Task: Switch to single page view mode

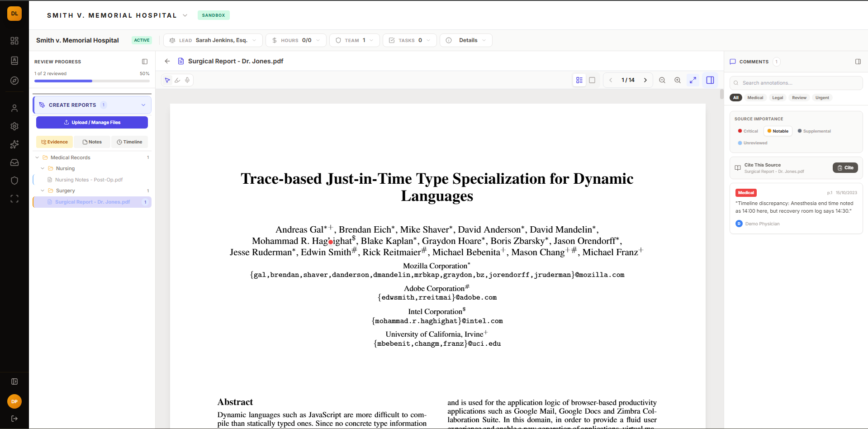Action: click(x=592, y=80)
